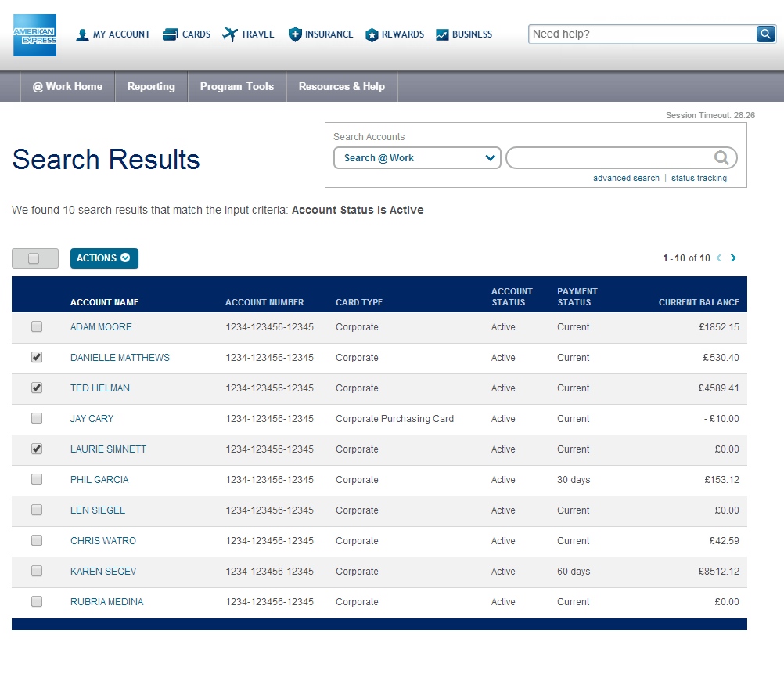Switch to Program Tools tab
Viewport: 784px width, 678px height.
[x=237, y=87]
